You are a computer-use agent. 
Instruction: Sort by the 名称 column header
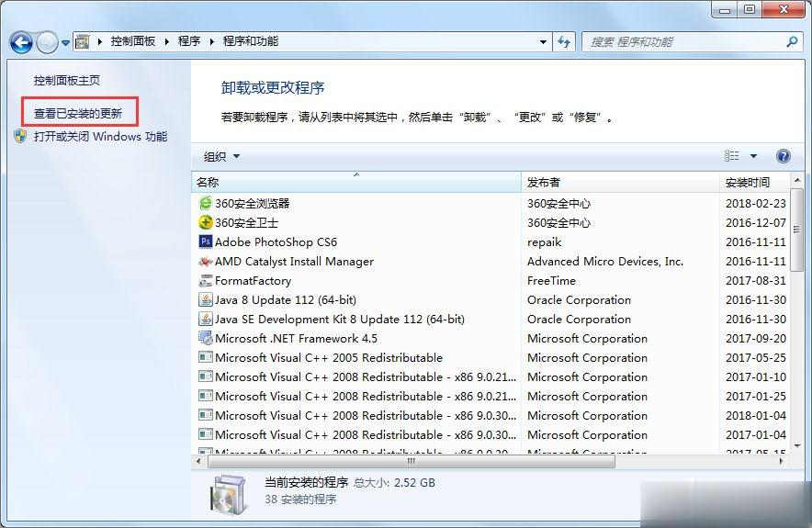pyautogui.click(x=356, y=182)
